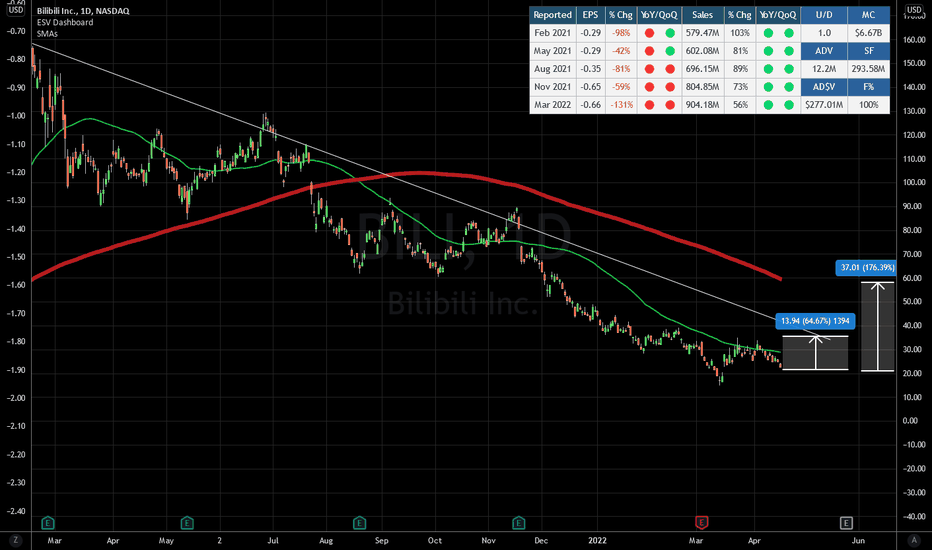
Task: Click the F% header cell
Action: point(868,87)
